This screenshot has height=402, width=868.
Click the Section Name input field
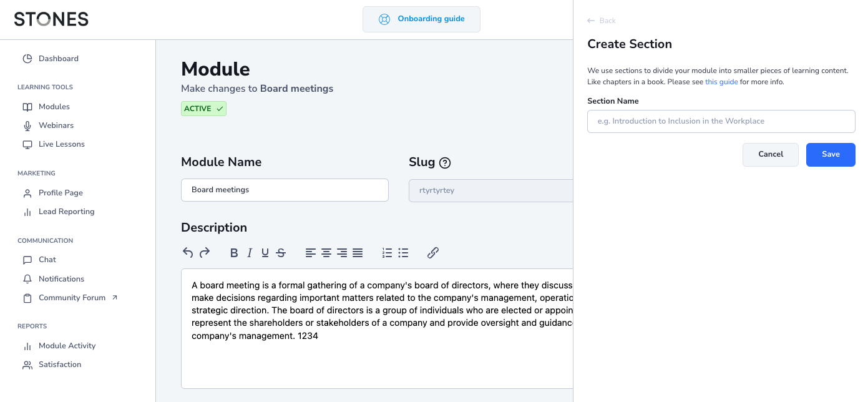(x=721, y=122)
